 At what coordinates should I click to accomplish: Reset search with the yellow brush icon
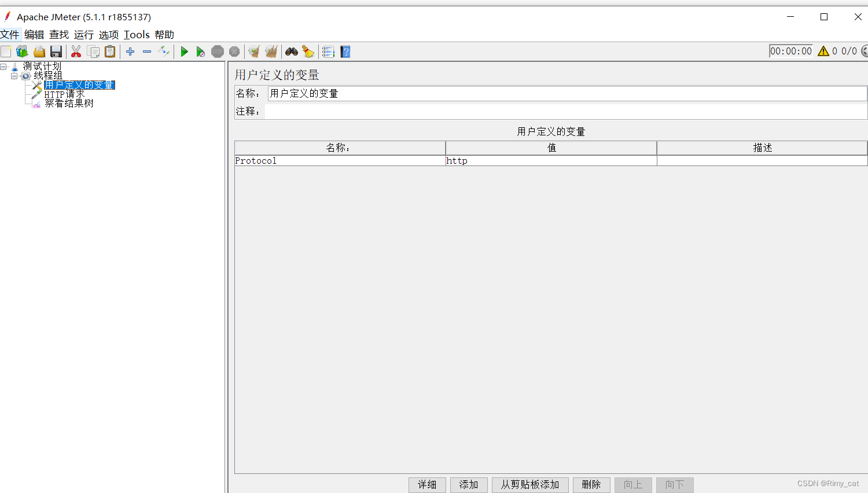[x=308, y=51]
